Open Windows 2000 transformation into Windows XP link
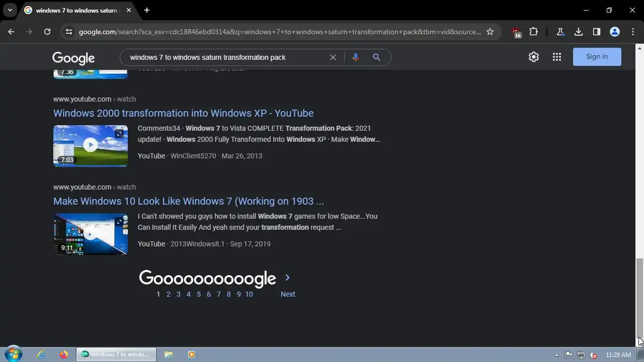 [x=183, y=113]
